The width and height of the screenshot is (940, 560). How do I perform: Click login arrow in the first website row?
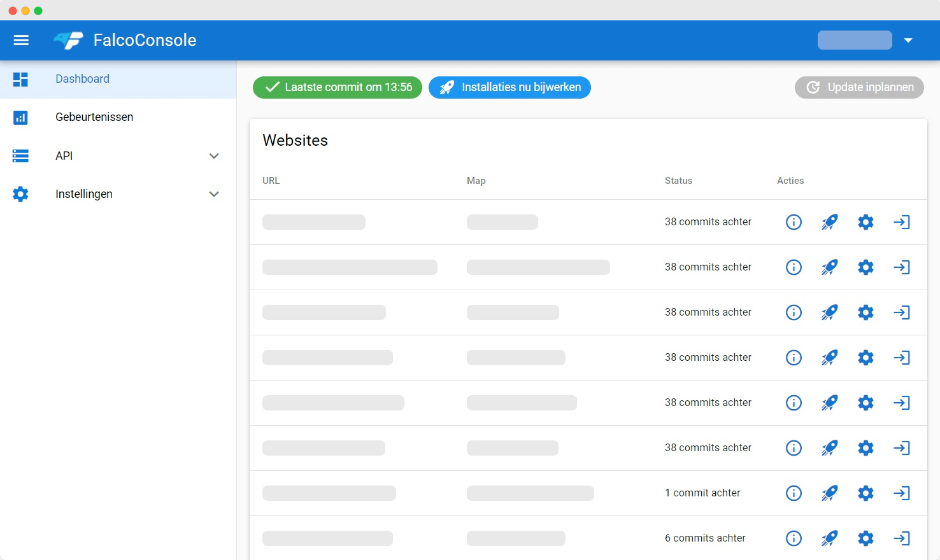click(902, 222)
